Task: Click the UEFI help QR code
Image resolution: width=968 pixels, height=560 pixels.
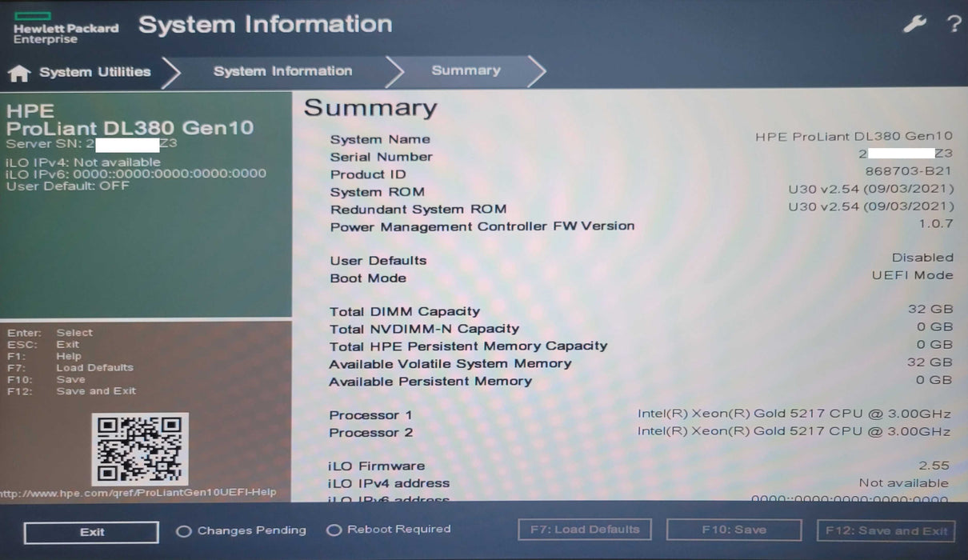Action: point(140,449)
